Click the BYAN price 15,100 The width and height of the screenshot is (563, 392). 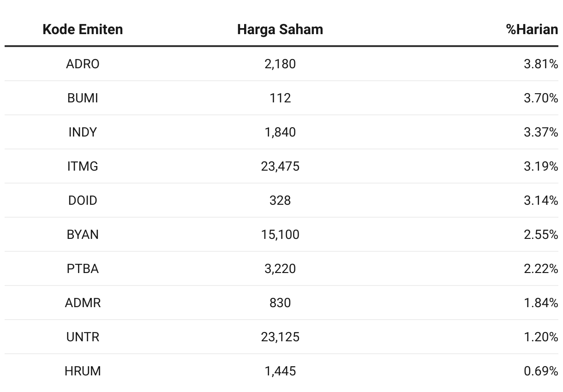pyautogui.click(x=280, y=234)
